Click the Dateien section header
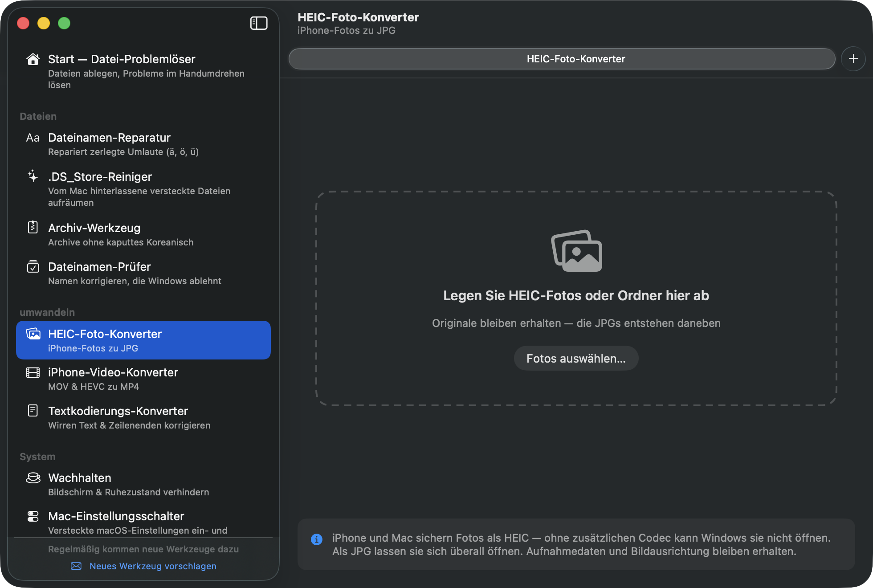This screenshot has height=588, width=873. [x=38, y=116]
